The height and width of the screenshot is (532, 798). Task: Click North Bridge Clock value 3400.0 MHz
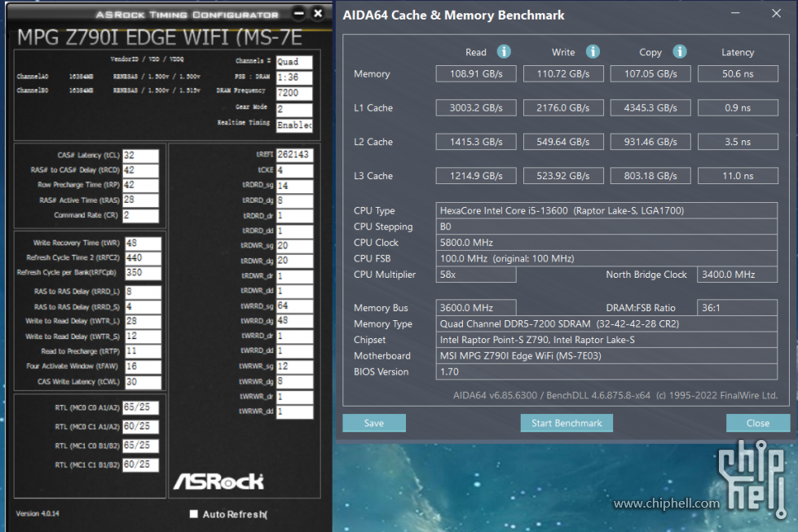(x=737, y=275)
